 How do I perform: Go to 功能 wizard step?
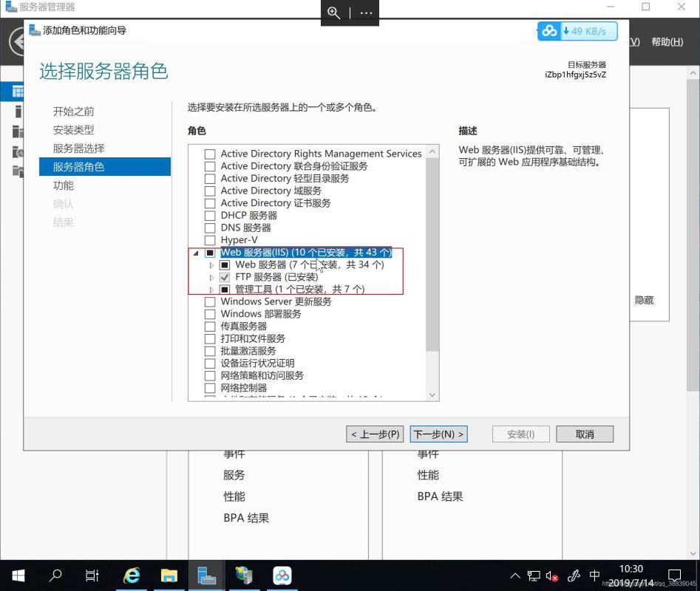[64, 185]
